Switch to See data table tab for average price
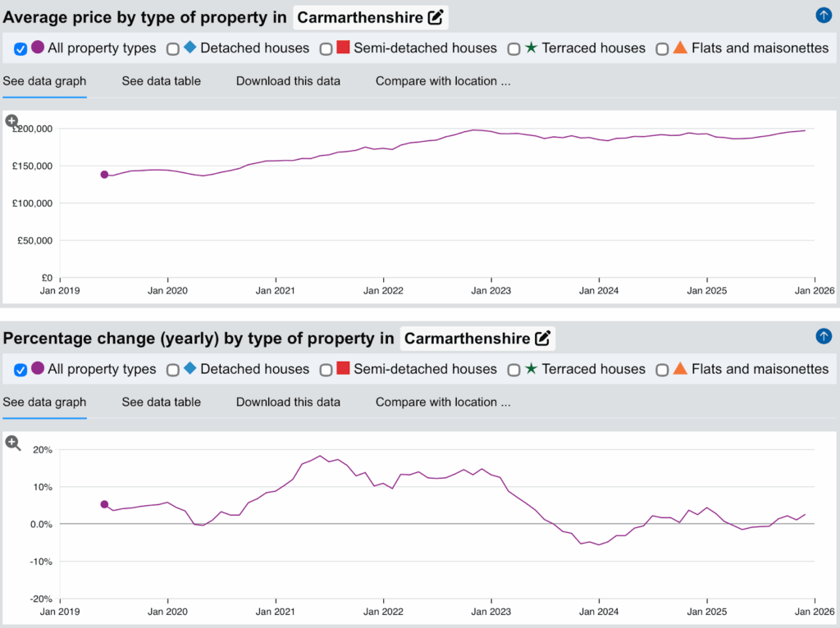The width and height of the screenshot is (840, 628). coord(161,81)
